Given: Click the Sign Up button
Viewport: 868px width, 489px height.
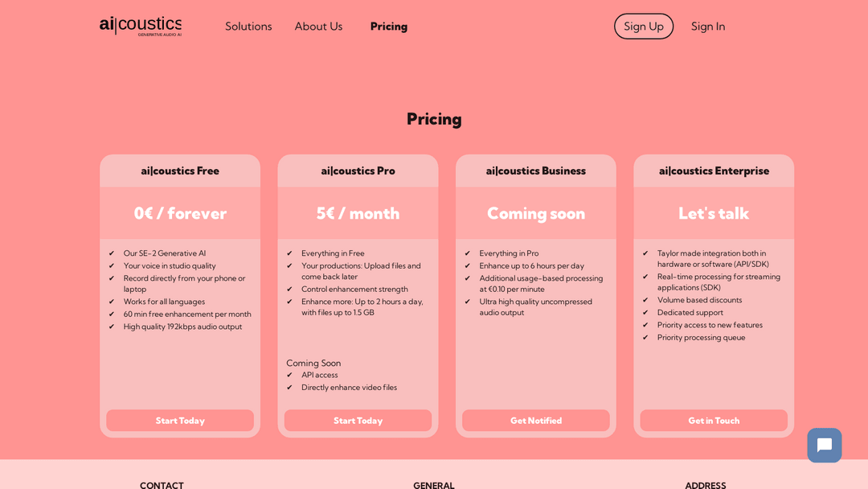Looking at the screenshot, I should (x=644, y=27).
